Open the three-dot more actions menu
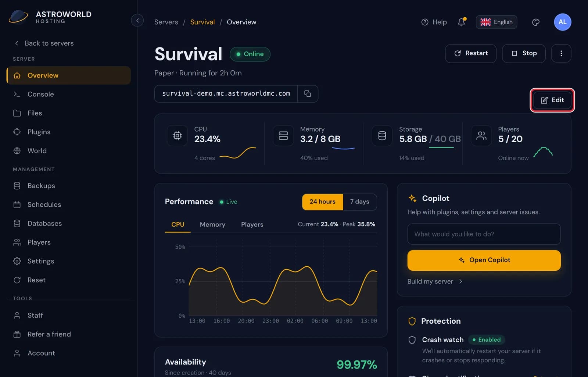 click(561, 53)
